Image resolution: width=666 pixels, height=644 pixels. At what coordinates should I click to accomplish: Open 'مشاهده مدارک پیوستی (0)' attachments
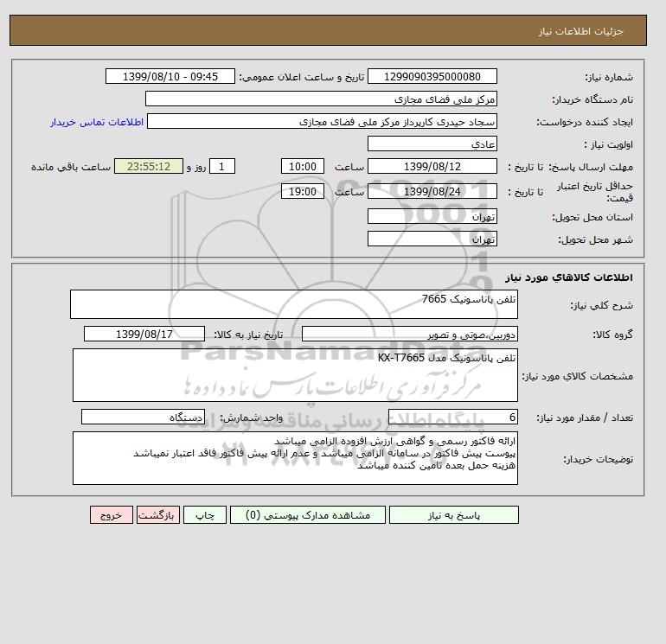pos(308,515)
